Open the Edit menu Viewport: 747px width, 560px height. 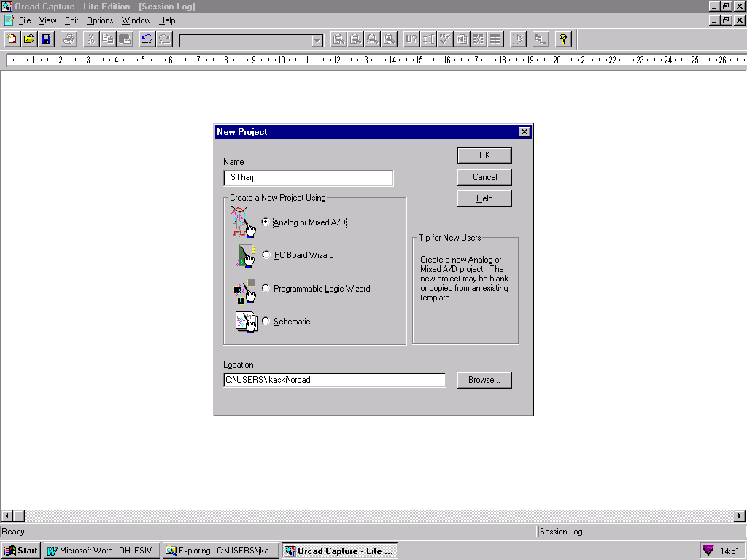click(71, 20)
